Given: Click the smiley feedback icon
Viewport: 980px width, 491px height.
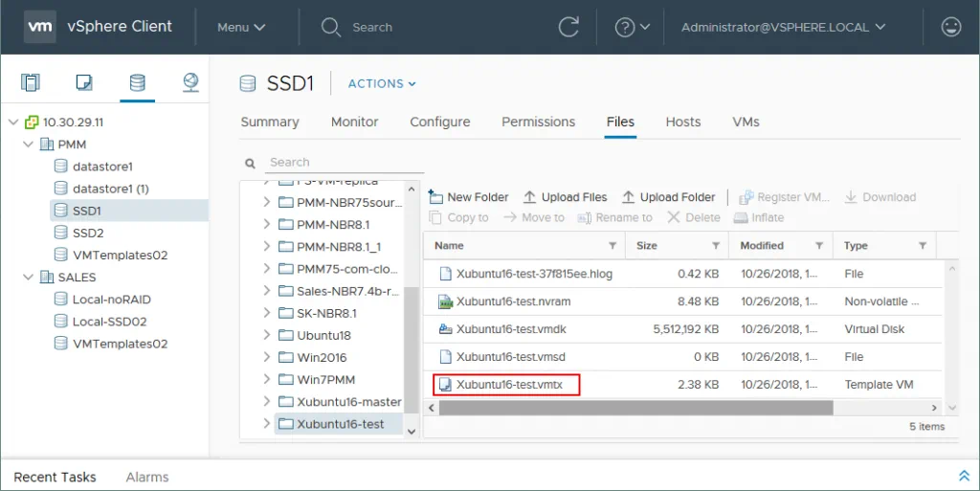Looking at the screenshot, I should (950, 27).
